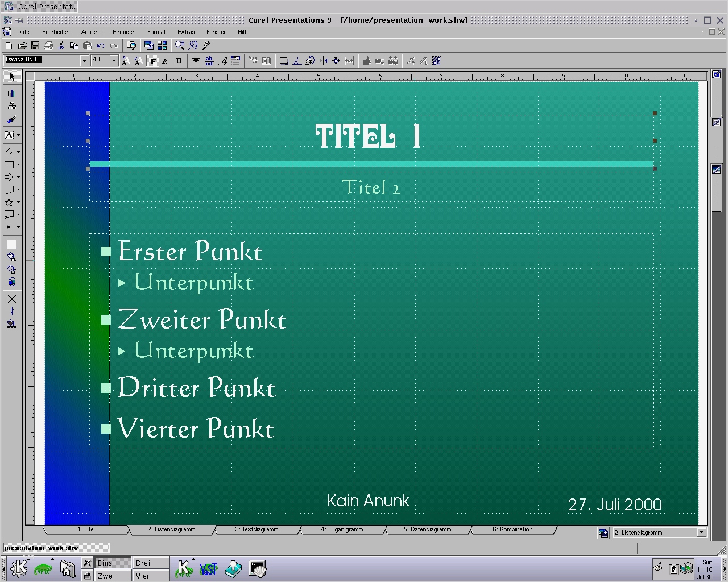Open the Einfügen menu

tap(124, 32)
